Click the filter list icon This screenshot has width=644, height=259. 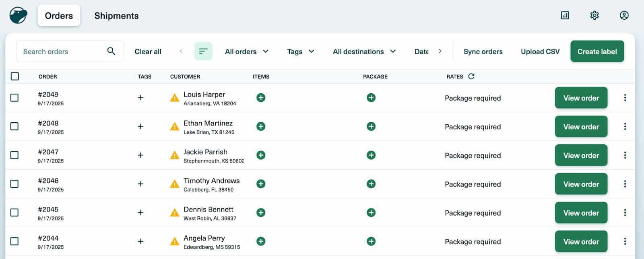coord(203,51)
